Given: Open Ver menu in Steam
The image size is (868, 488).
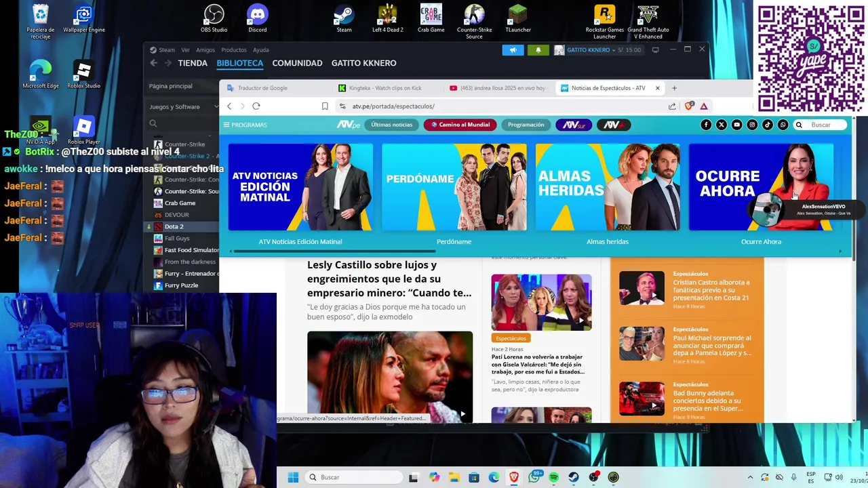Looking at the screenshot, I should click(x=185, y=50).
